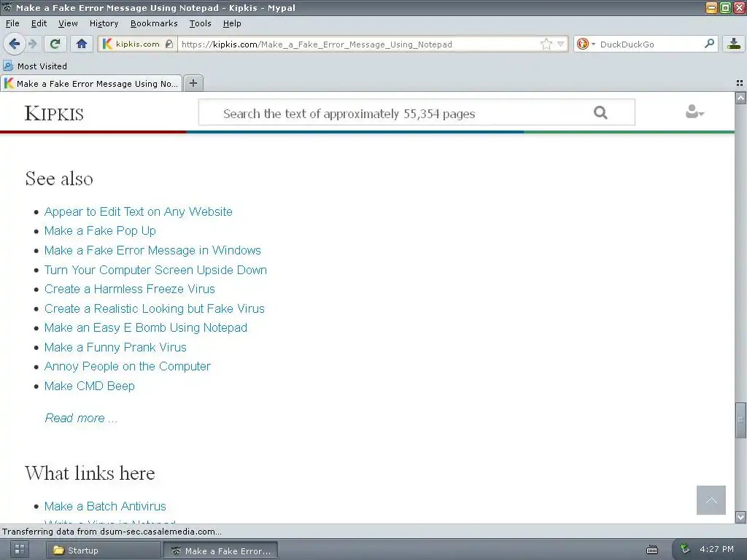Image resolution: width=747 pixels, height=560 pixels.
Task: Open the Most Visited bookmarks folder
Action: click(x=35, y=66)
